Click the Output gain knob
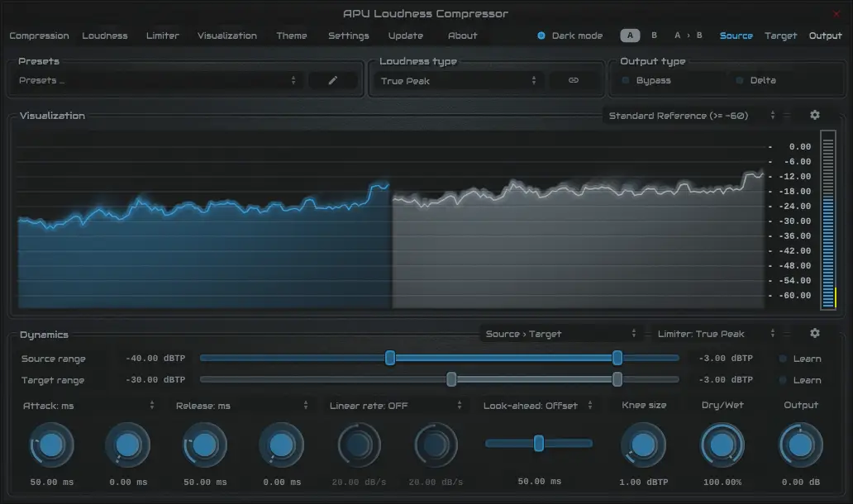The width and height of the screenshot is (853, 504). point(801,446)
